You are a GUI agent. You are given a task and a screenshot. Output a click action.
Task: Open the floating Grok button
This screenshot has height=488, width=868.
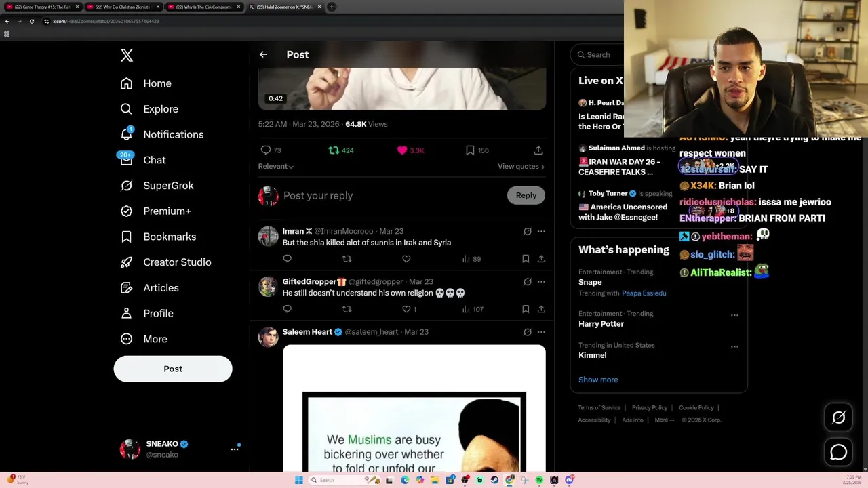[839, 418]
